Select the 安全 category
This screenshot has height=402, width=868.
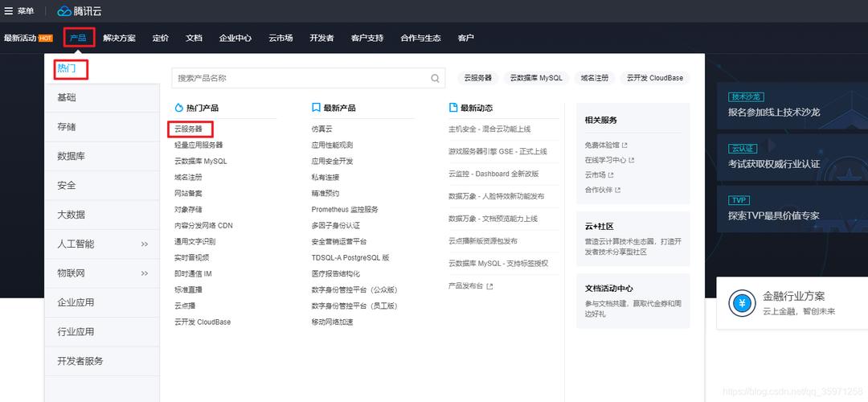click(102, 186)
